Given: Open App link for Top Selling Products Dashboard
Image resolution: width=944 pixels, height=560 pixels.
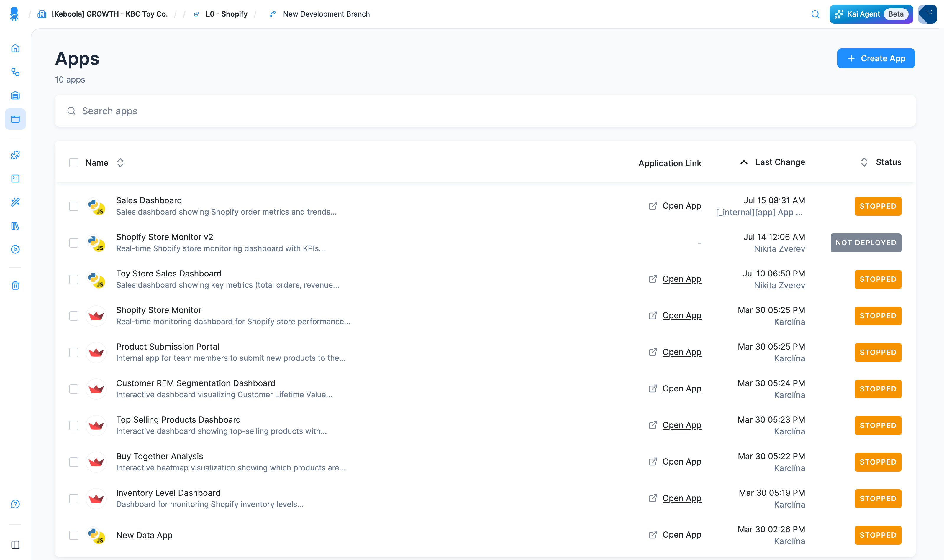Looking at the screenshot, I should pos(681,425).
